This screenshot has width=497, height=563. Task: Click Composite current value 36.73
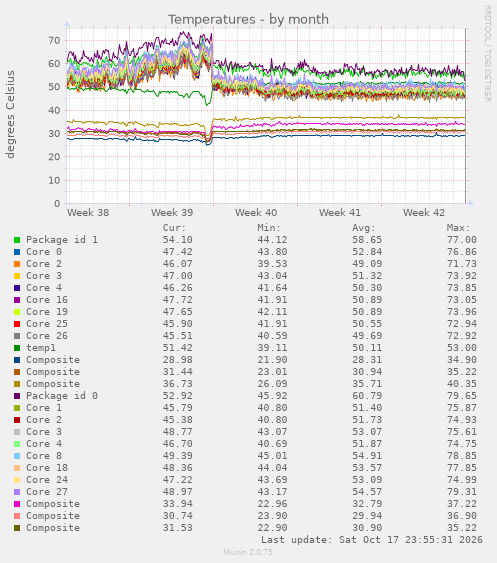tap(178, 384)
